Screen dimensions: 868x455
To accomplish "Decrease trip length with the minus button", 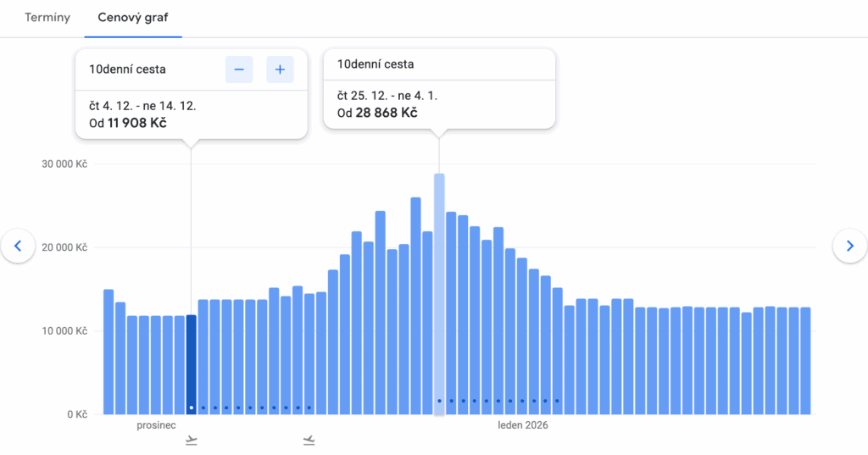I will (239, 69).
